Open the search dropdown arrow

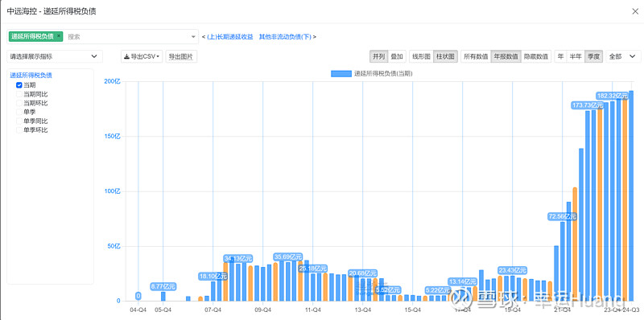point(193,37)
